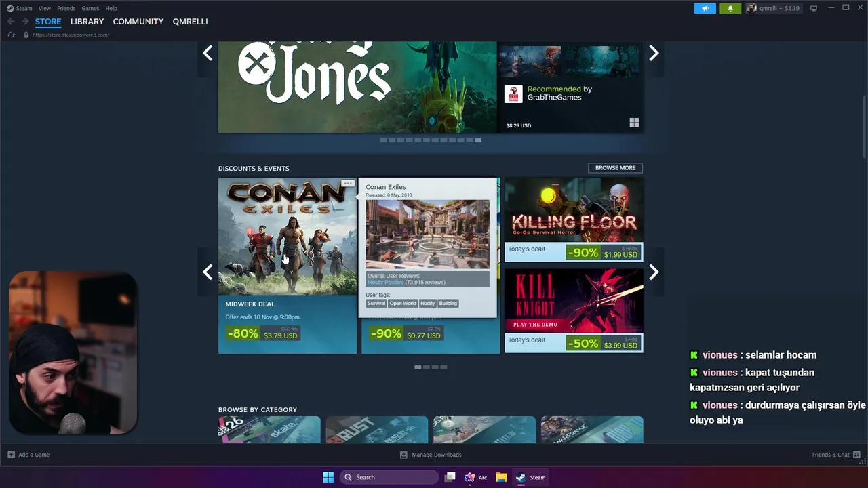
Task: Open the Friends menu
Action: click(66, 8)
